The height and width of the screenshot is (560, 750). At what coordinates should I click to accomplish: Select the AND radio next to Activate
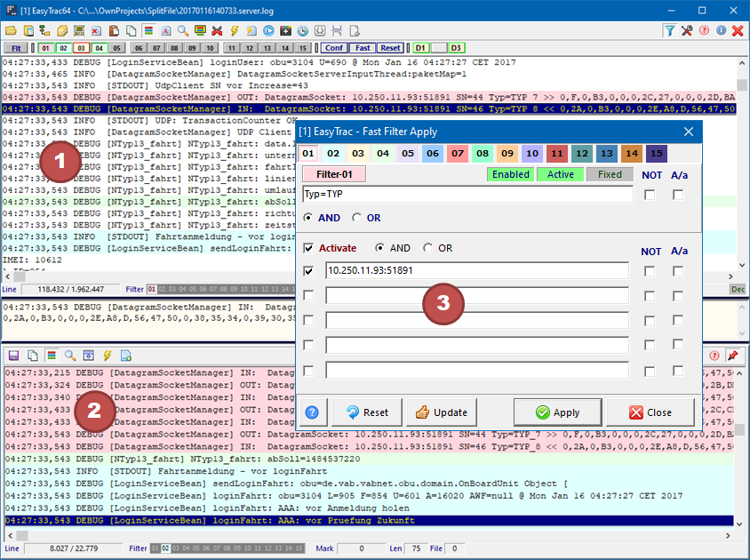tap(379, 248)
